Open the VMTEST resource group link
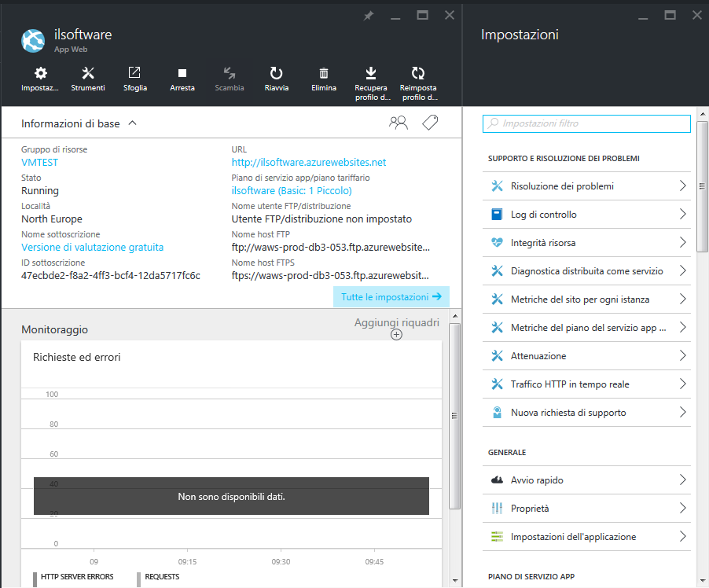Image resolution: width=709 pixels, height=588 pixels. pyautogui.click(x=40, y=163)
